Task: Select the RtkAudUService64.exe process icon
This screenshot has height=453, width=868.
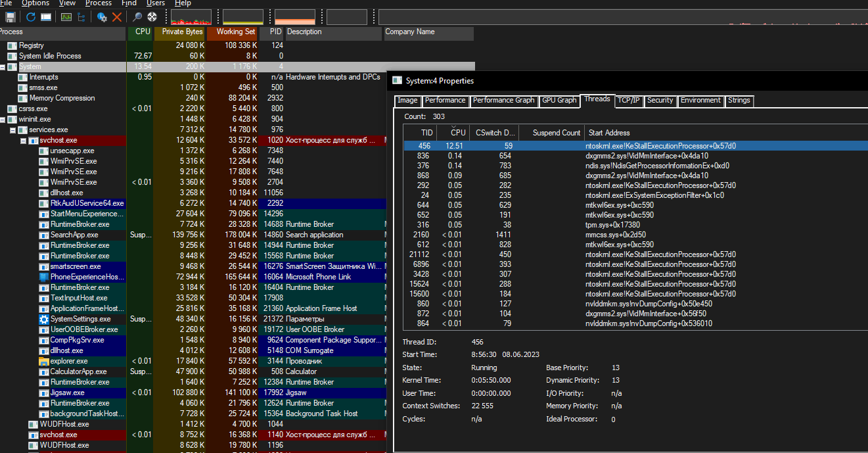Action: [44, 203]
